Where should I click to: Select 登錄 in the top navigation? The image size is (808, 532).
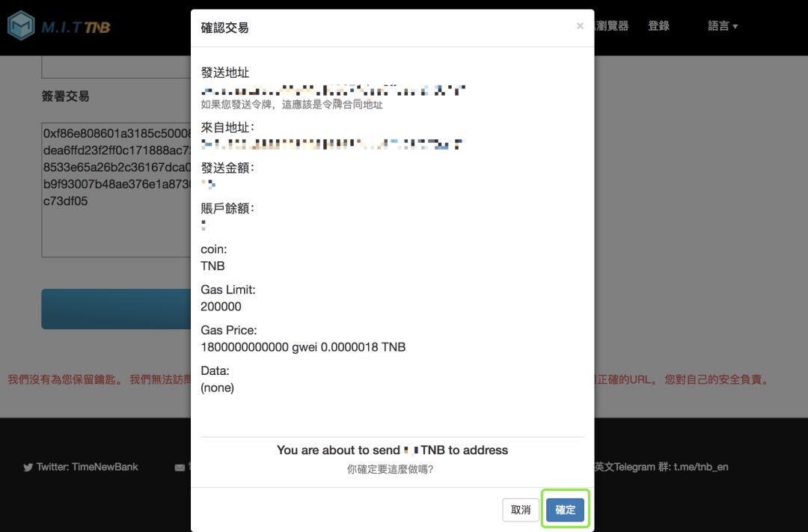658,25
